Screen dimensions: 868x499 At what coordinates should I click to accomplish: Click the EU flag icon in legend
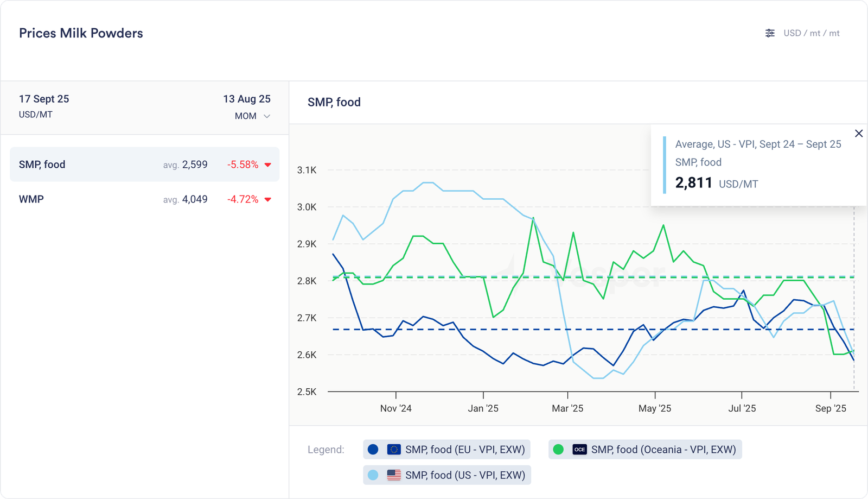(x=394, y=450)
